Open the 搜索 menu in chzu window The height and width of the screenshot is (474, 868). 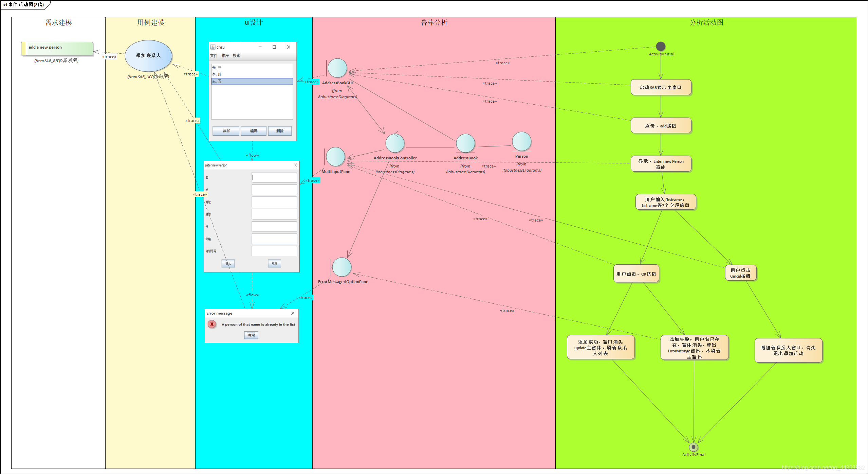tap(236, 56)
